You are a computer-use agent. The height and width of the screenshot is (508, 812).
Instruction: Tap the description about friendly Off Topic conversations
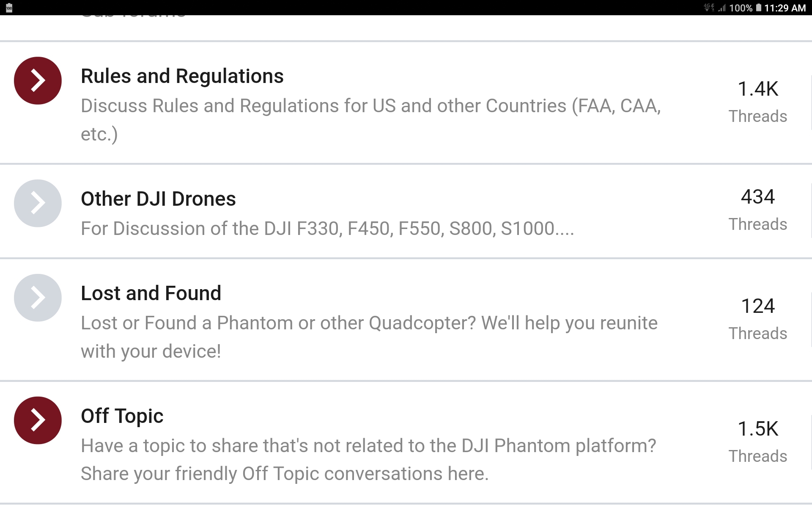click(368, 460)
